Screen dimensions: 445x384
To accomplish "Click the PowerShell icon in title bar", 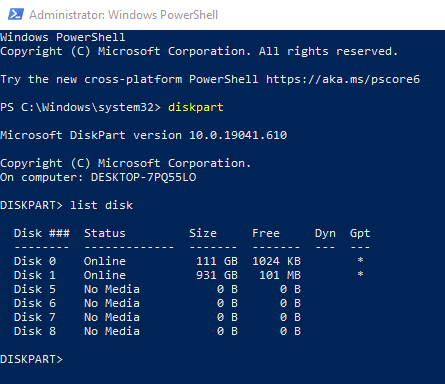I will 16,14.
